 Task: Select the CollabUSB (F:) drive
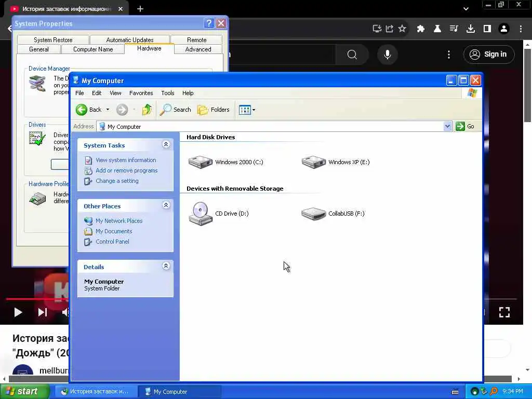pyautogui.click(x=333, y=214)
